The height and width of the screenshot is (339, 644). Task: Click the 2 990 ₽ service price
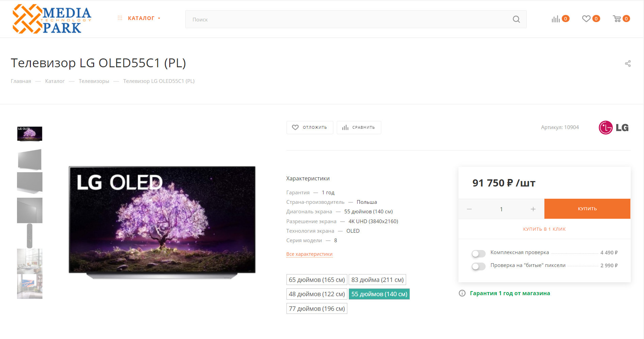[x=609, y=266]
